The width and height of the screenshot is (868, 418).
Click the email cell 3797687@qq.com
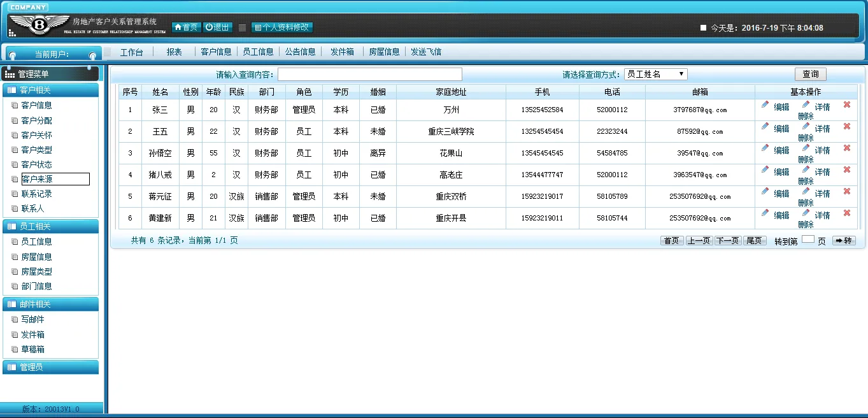click(700, 110)
